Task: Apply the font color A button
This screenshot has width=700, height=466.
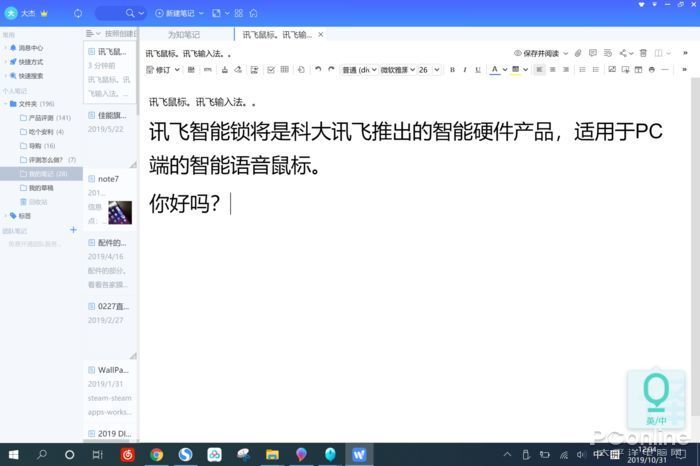Action: pyautogui.click(x=495, y=70)
